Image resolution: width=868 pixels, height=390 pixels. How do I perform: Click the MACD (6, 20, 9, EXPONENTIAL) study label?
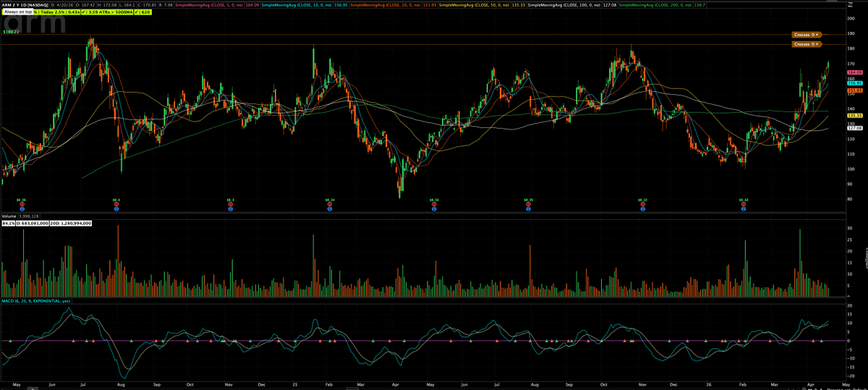pos(35,300)
